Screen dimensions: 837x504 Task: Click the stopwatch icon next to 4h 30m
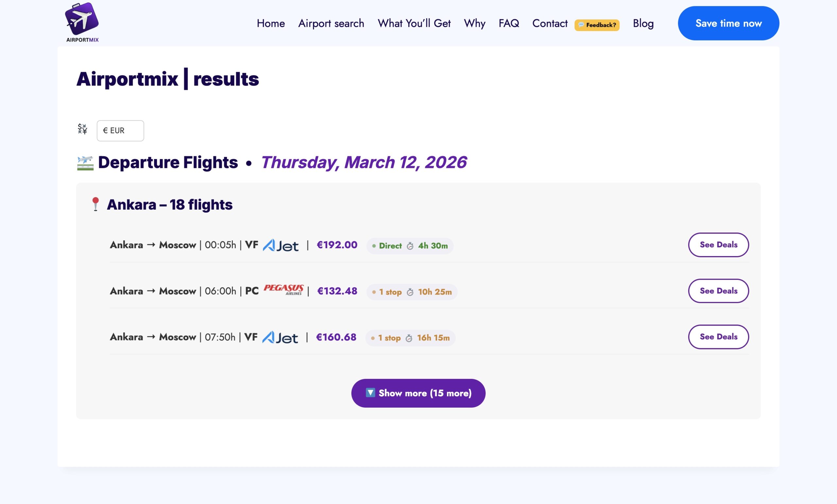(x=411, y=245)
